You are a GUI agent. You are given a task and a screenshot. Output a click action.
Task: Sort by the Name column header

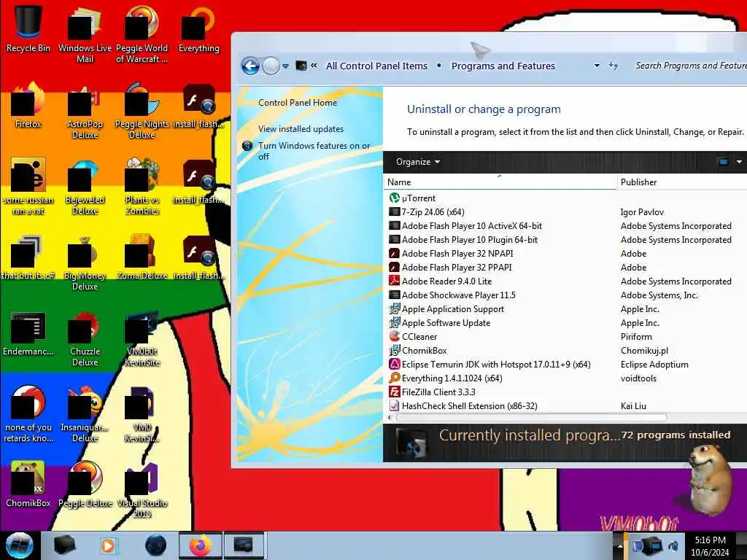(x=500, y=182)
